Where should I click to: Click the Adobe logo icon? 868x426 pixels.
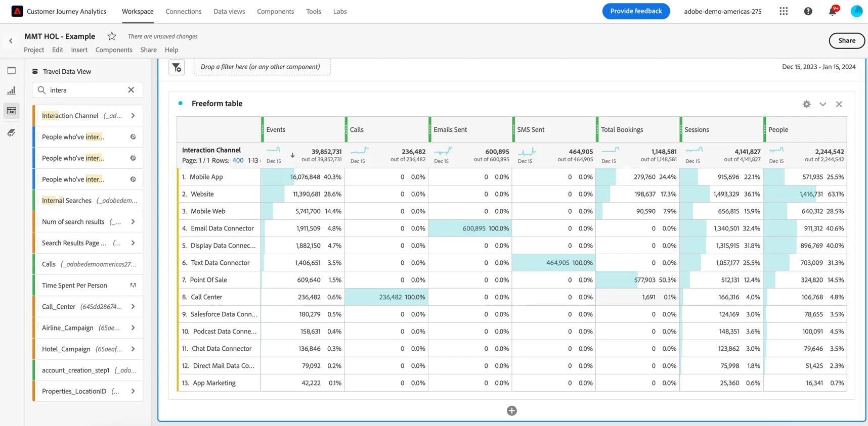(17, 11)
